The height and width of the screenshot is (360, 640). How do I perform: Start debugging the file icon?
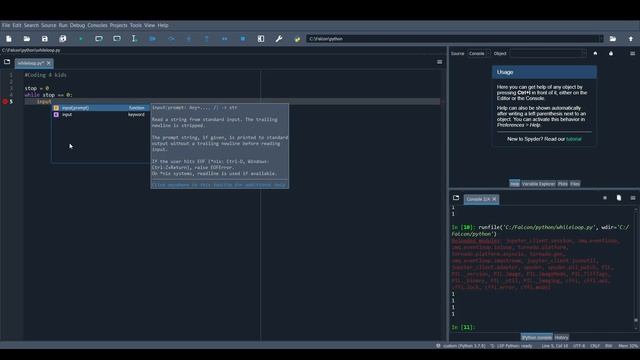tap(152, 39)
